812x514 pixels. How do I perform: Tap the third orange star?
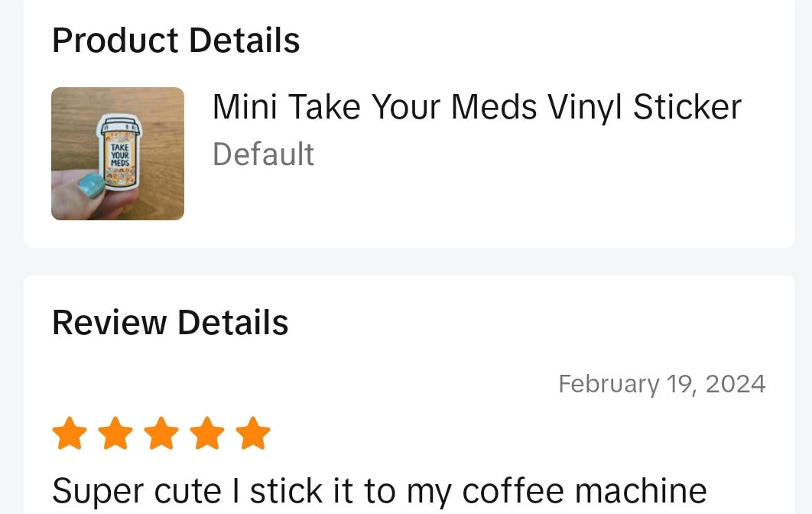click(x=161, y=434)
